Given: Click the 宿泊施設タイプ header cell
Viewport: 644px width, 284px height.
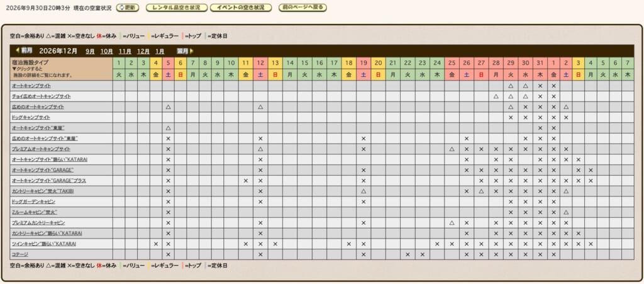Looking at the screenshot, I should 61,69.
